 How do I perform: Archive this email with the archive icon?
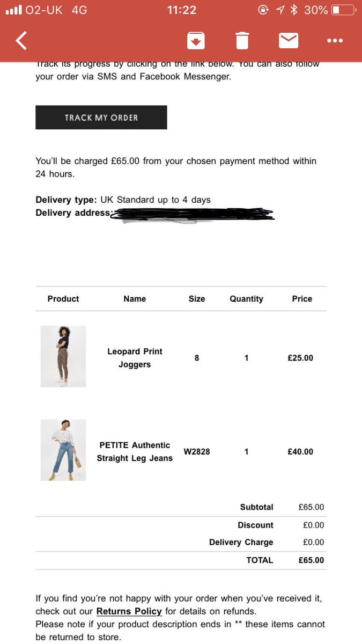196,41
